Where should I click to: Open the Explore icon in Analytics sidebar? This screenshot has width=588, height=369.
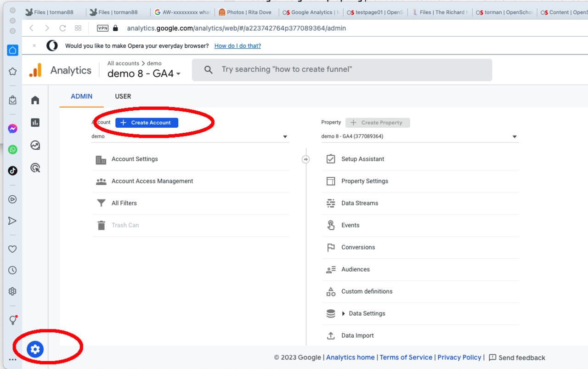(x=35, y=145)
